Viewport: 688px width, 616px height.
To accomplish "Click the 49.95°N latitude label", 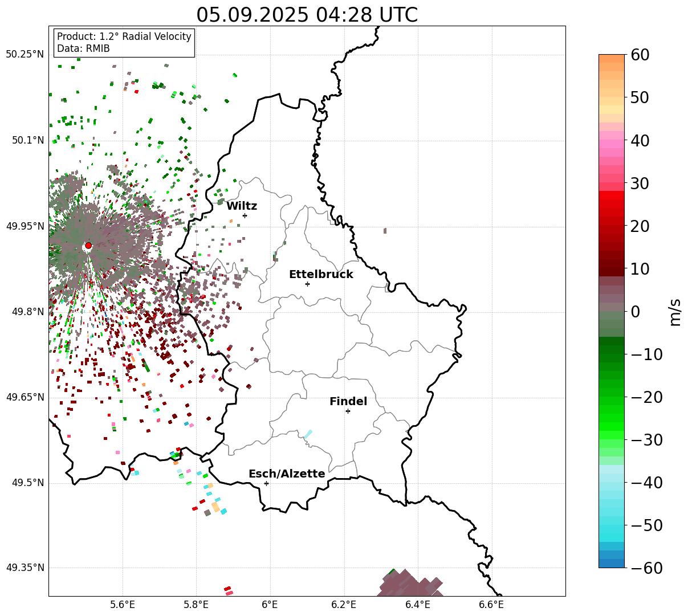I will coord(25,226).
